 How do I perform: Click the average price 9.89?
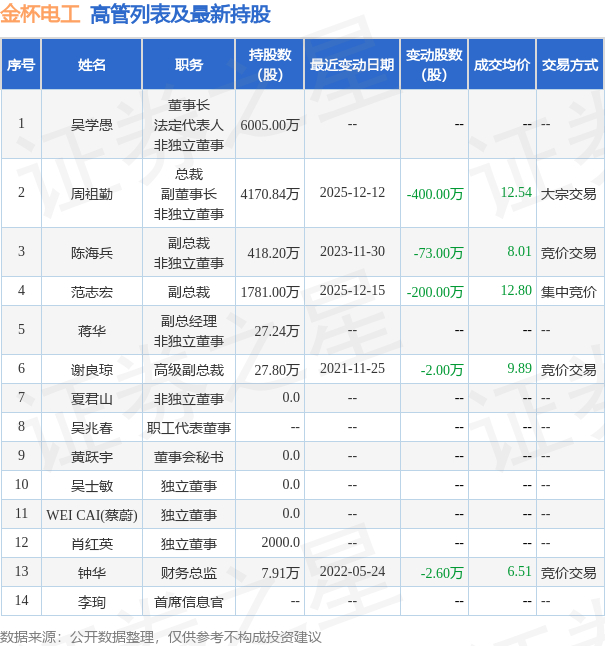click(519, 368)
